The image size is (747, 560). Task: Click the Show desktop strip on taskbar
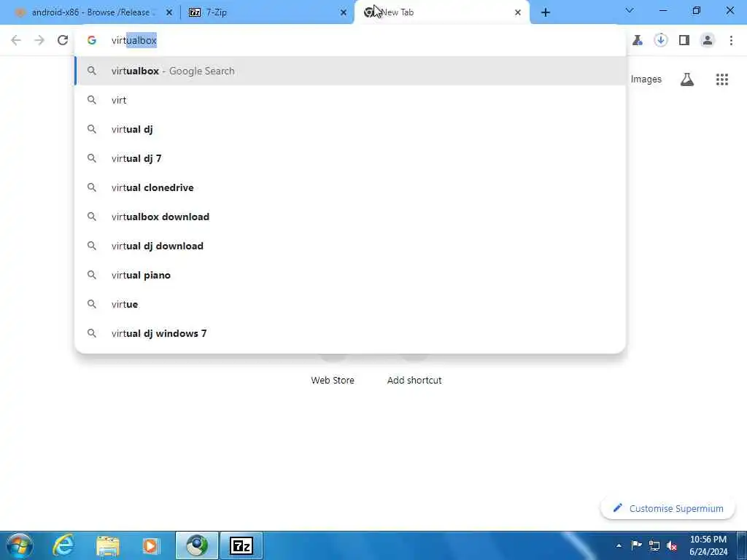(741, 545)
